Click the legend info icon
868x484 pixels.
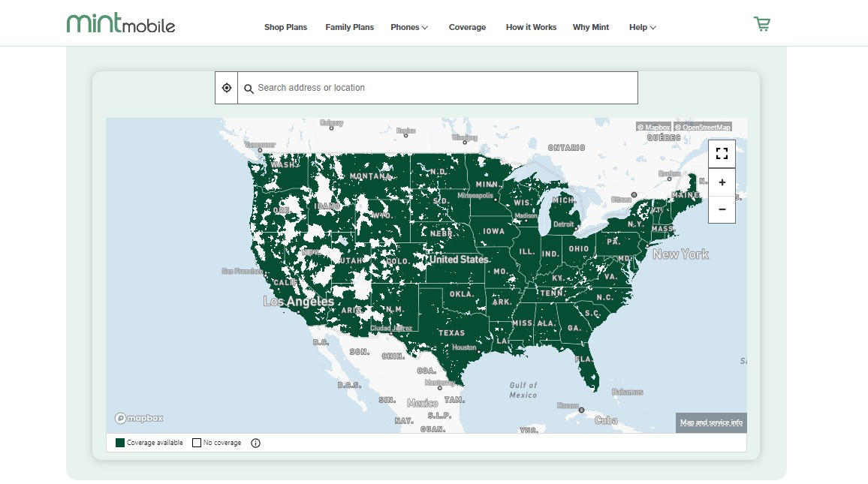pos(255,443)
